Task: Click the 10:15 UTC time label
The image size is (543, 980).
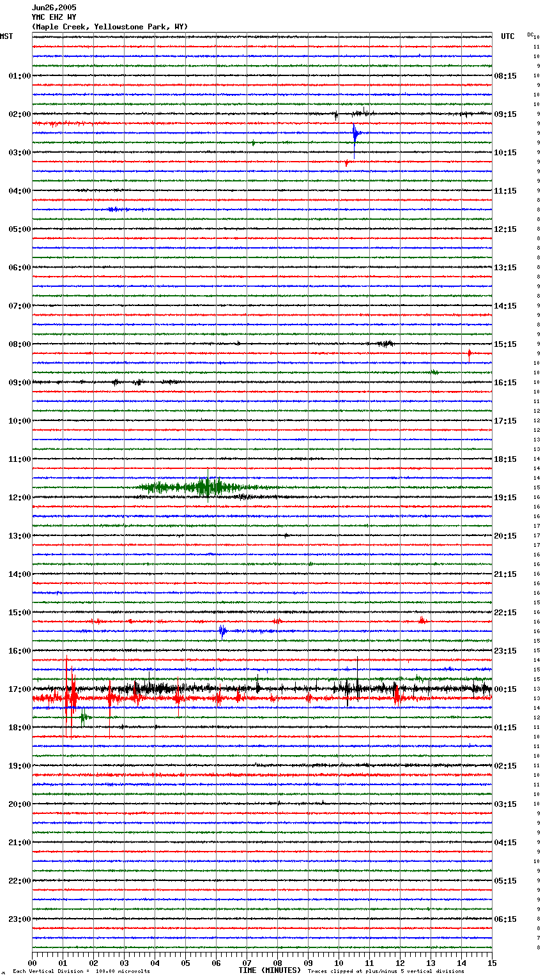Action: coord(505,153)
